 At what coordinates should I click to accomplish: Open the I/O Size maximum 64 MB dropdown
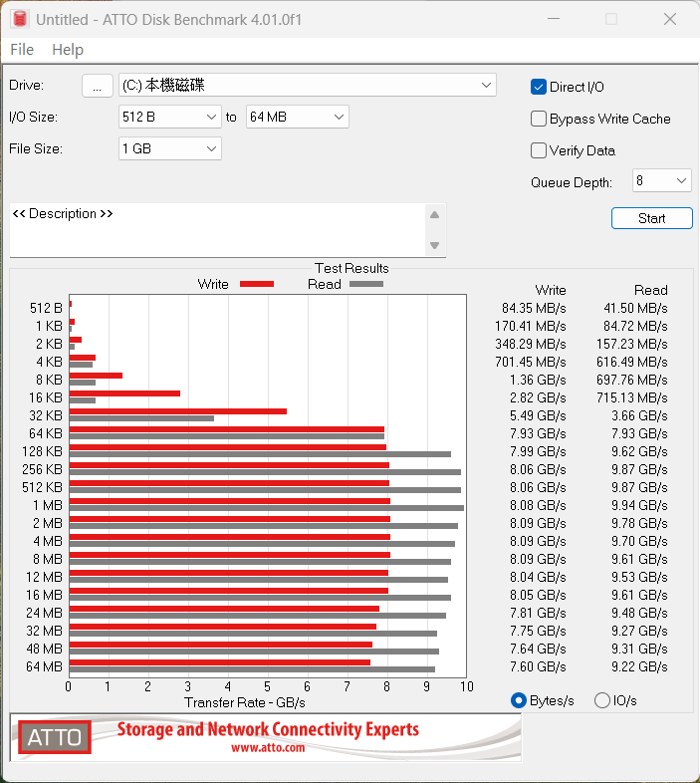[297, 117]
